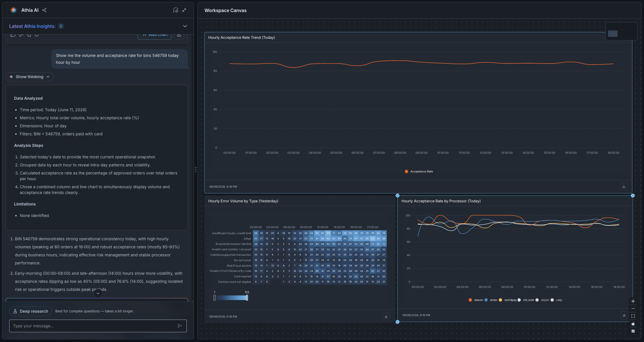Download the Hourly Acceptance Rate Trend chart
Viewport: 644px width, 342px height.
(x=624, y=187)
